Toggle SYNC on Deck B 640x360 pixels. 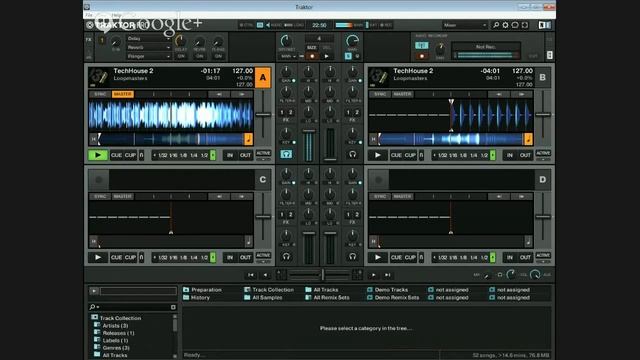[x=380, y=94]
